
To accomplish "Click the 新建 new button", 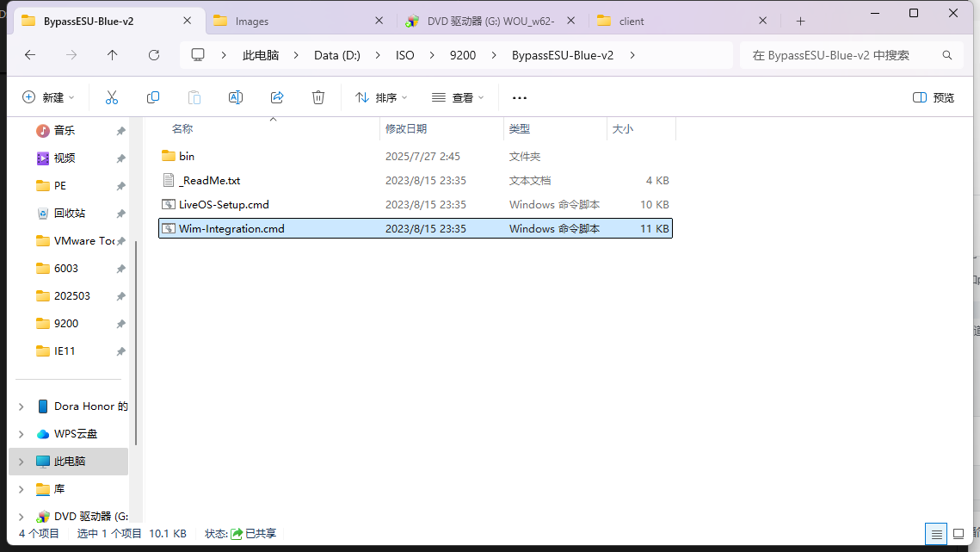I will tap(48, 97).
